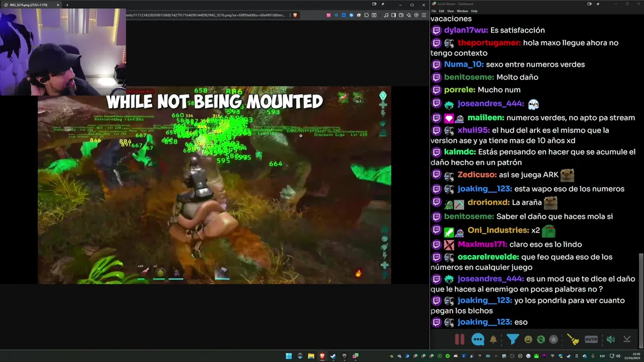This screenshot has height=362, width=644.
Task: Click username kaimdc in chat
Action: (460, 152)
